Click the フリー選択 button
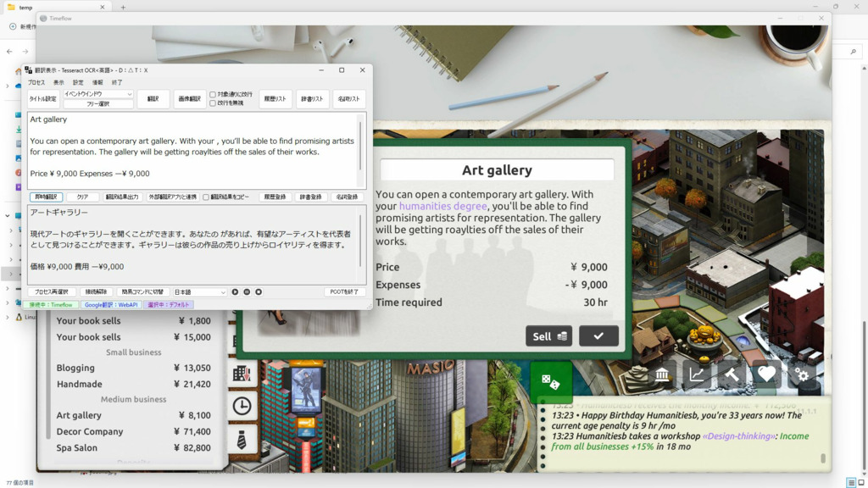868x488 pixels. click(98, 104)
